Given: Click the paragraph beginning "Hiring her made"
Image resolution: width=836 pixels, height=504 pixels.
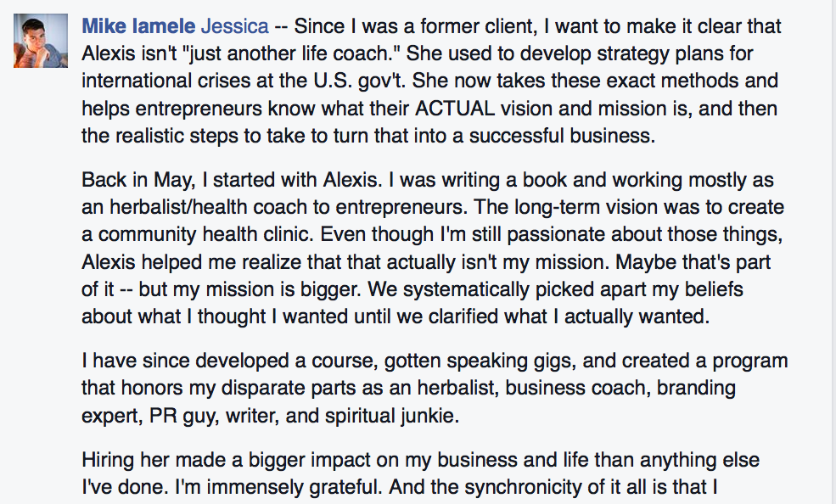Looking at the screenshot, I should 421,473.
